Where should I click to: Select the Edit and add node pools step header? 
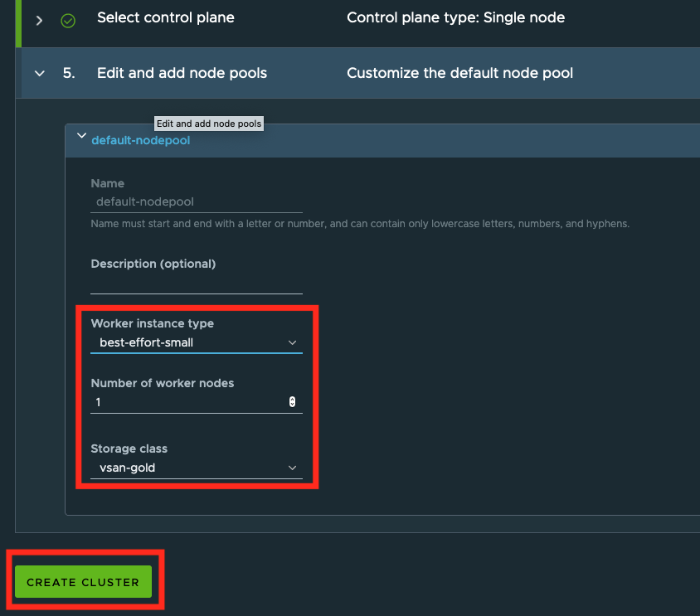181,73
